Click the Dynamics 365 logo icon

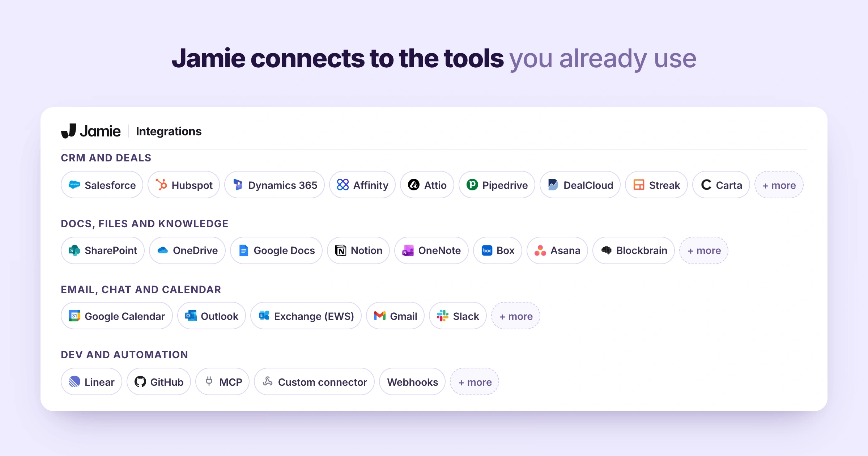point(238,185)
